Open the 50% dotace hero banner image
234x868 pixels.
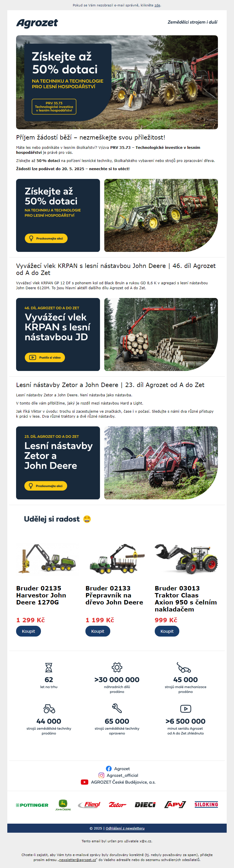coord(117,82)
